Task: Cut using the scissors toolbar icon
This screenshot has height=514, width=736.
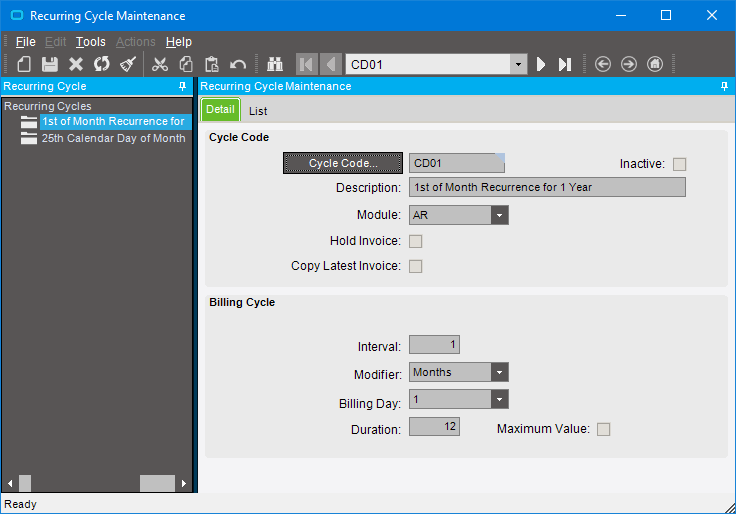Action: [160, 64]
